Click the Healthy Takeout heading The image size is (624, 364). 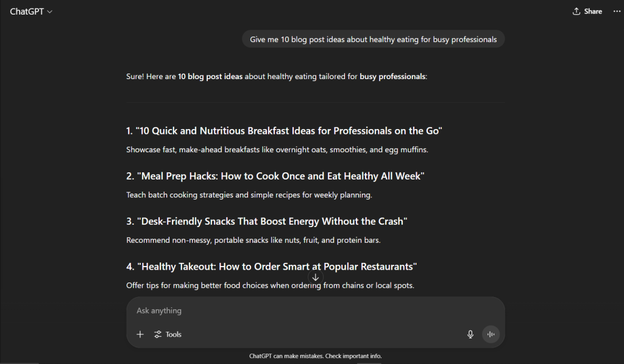tap(271, 267)
